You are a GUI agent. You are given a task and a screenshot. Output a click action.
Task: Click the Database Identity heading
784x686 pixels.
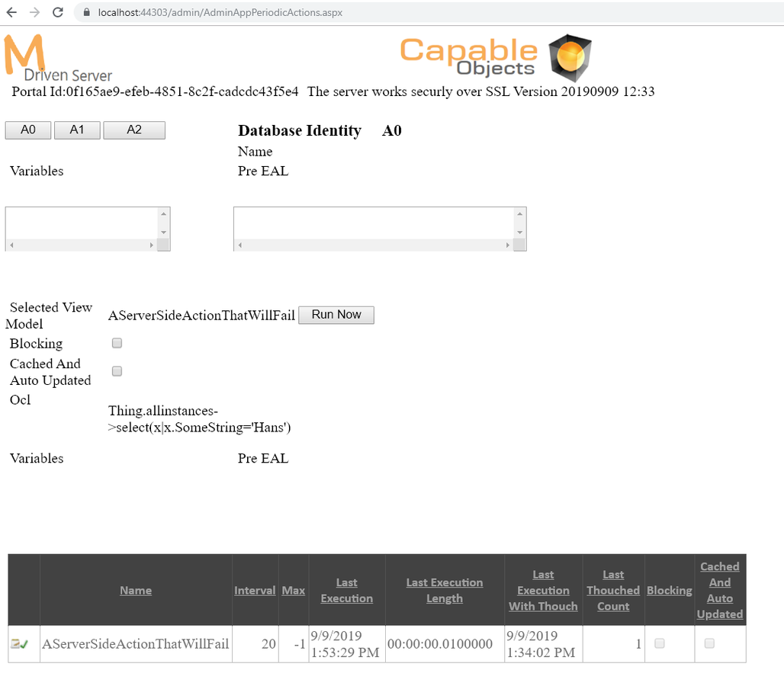point(300,130)
